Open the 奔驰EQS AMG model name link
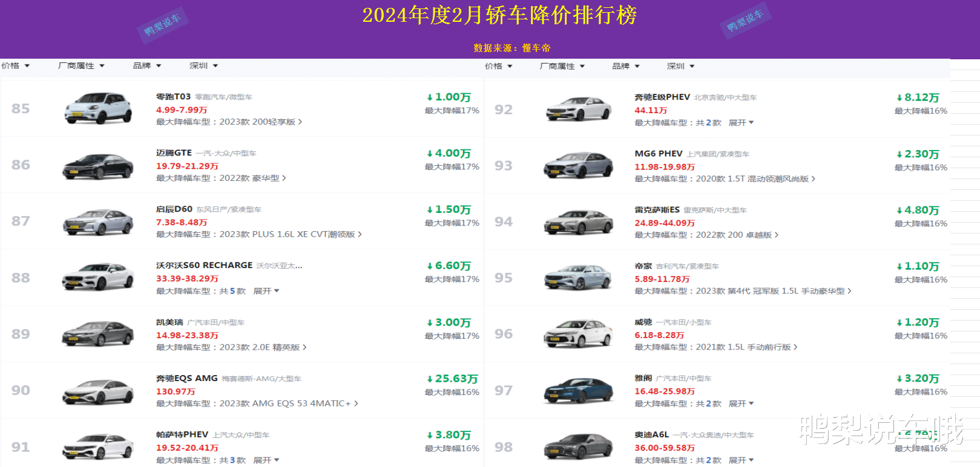 186,379
